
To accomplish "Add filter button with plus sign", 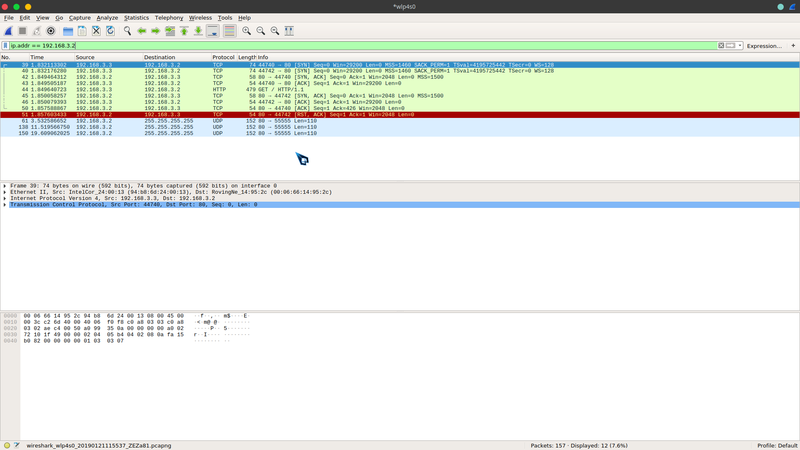I will click(x=793, y=46).
